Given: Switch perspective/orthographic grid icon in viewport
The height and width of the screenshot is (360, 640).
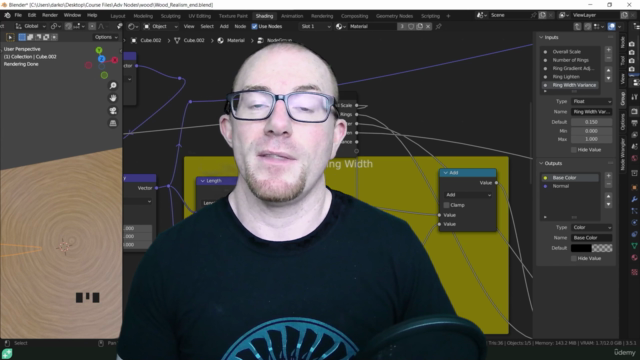Looking at the screenshot, I should (x=113, y=123).
